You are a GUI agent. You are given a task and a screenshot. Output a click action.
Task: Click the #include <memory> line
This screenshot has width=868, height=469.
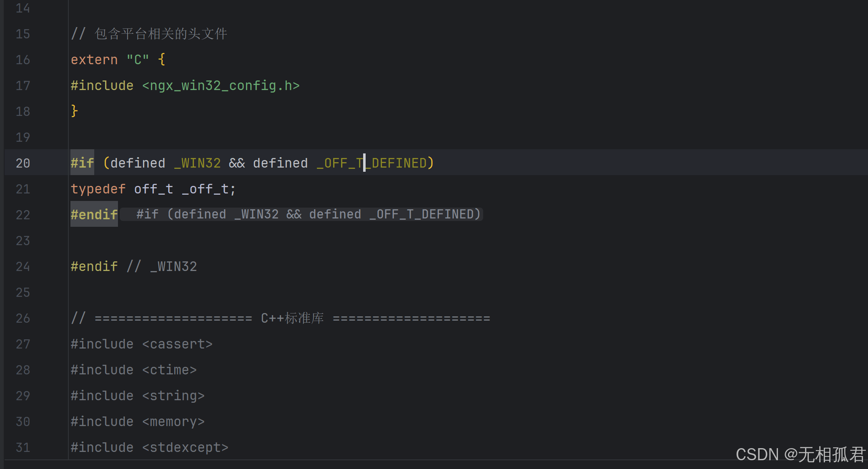(x=138, y=421)
